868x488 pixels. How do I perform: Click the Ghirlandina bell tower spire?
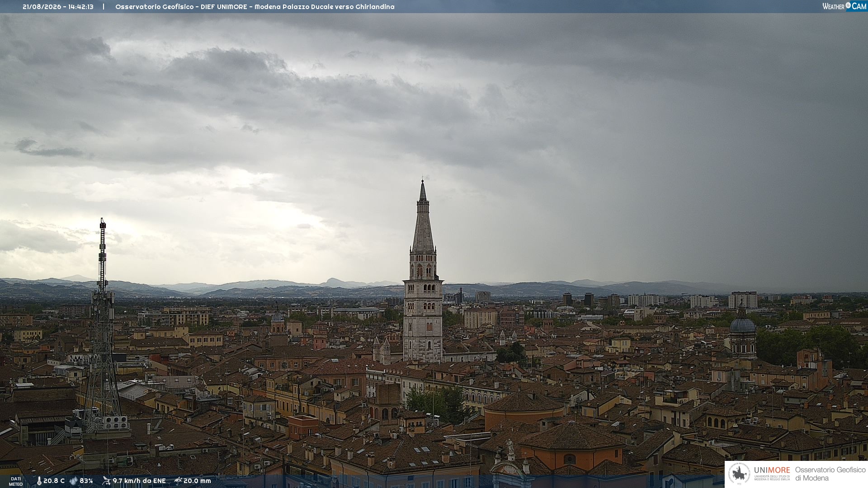[423, 217]
